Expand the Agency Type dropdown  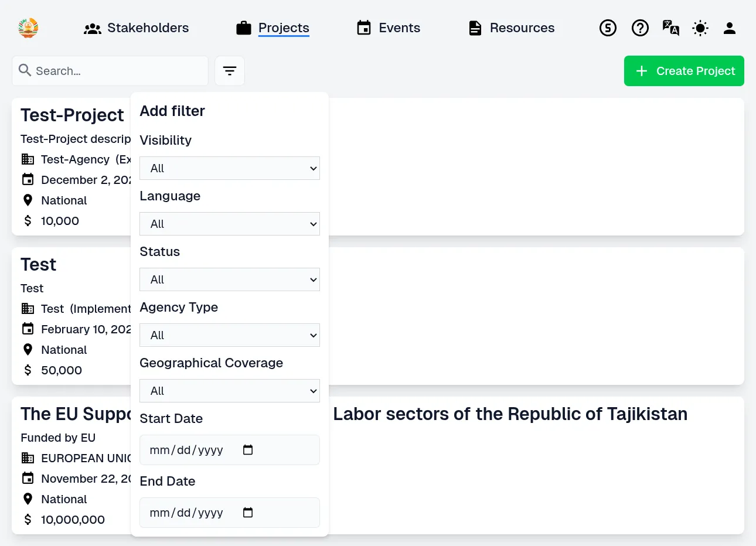pos(230,335)
